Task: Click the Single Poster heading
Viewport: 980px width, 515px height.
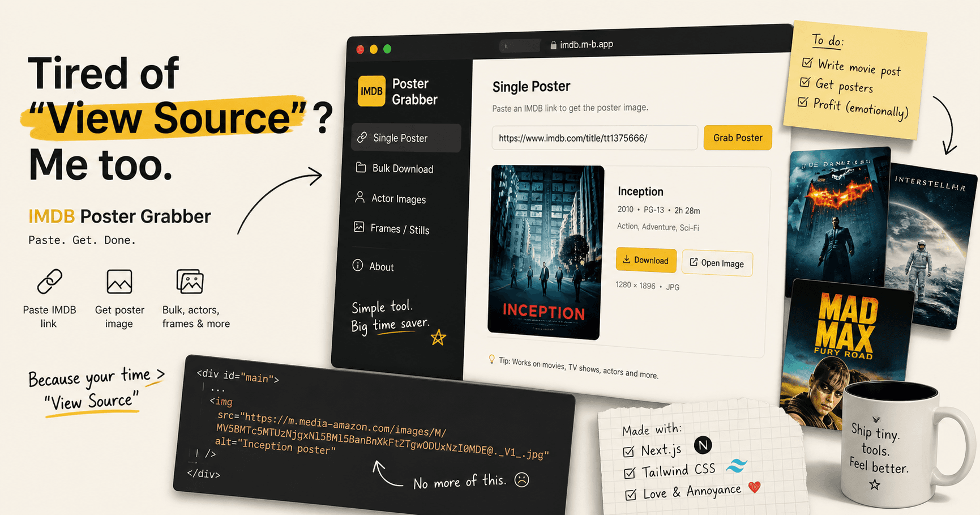Action: (531, 87)
